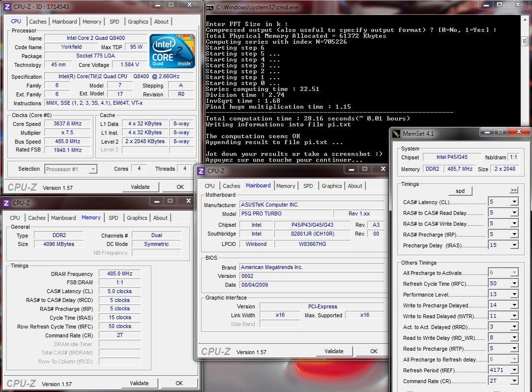Click the cmd window scrollbar up arrow
Image resolution: width=532 pixels, height=392 pixels.
click(x=525, y=19)
